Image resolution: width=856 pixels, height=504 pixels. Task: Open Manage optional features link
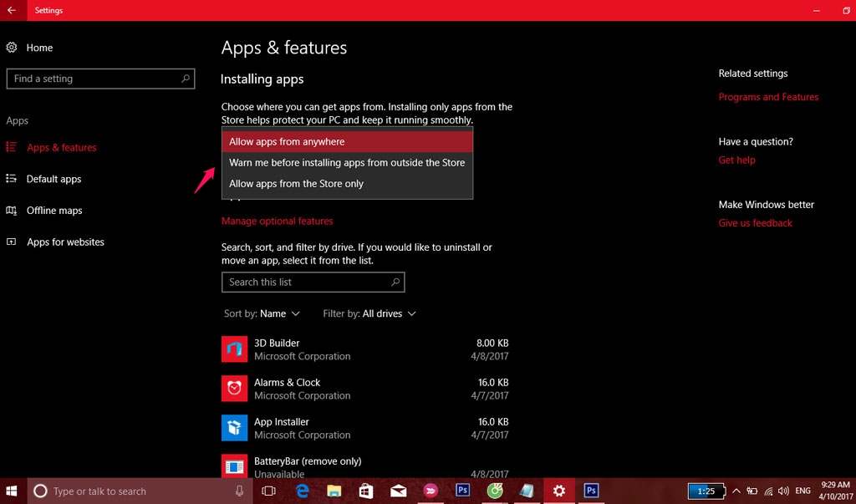click(277, 221)
